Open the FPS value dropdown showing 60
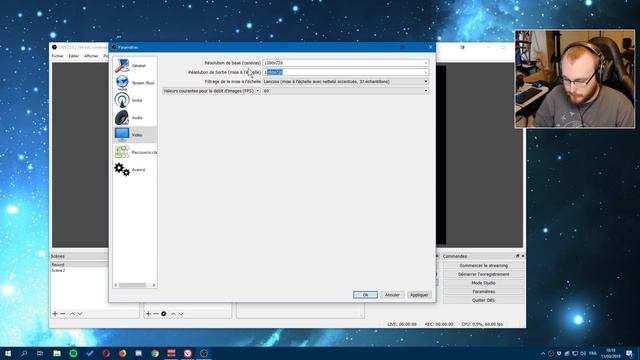The width and height of the screenshot is (640, 360). tap(345, 91)
